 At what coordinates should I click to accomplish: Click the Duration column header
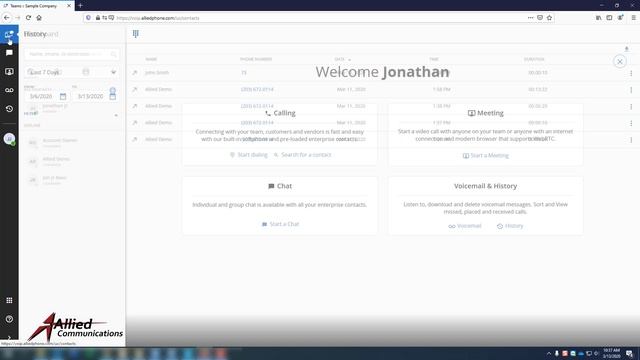coord(534,59)
